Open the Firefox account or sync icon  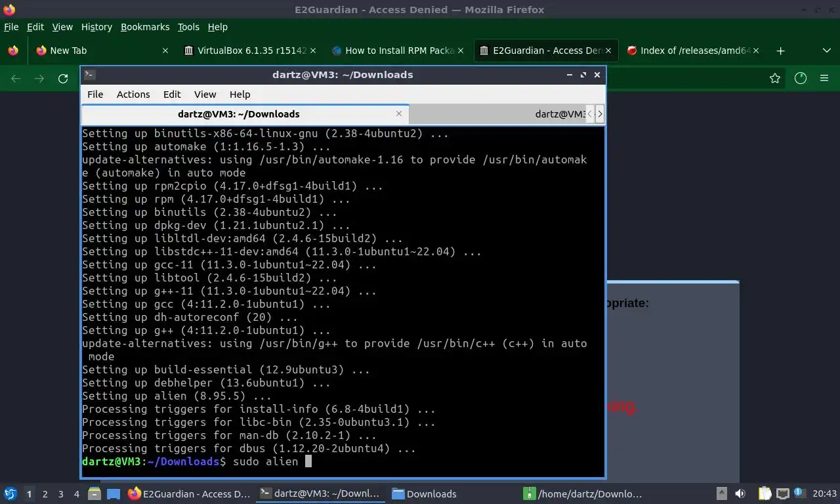pos(800,78)
